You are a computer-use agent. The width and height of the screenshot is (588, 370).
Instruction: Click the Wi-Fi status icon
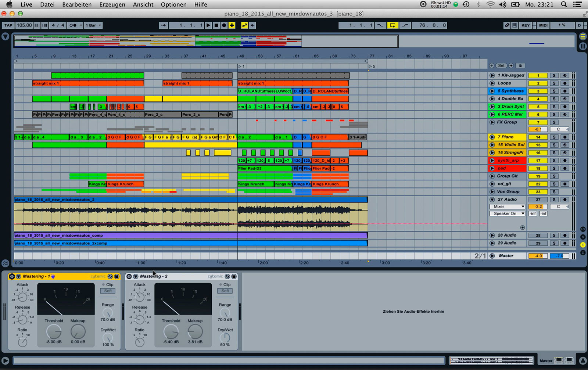coord(490,4)
